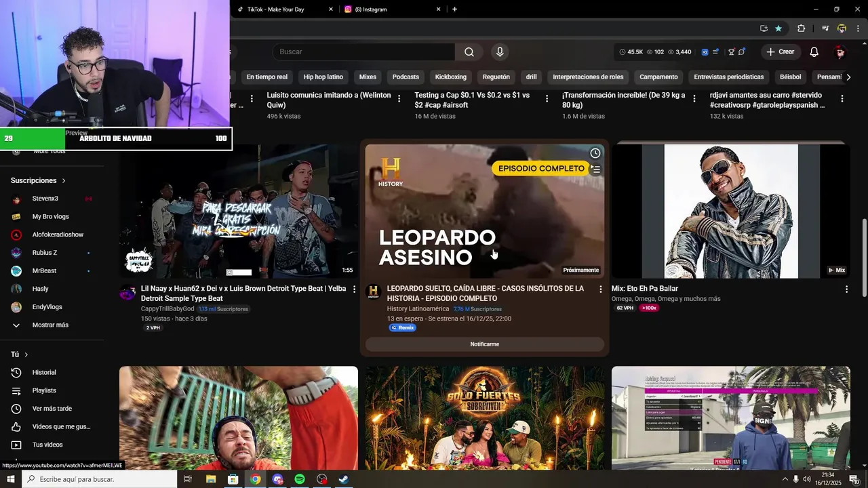Click the bookmark star in address bar
This screenshot has width=868, height=488.
coord(778,28)
